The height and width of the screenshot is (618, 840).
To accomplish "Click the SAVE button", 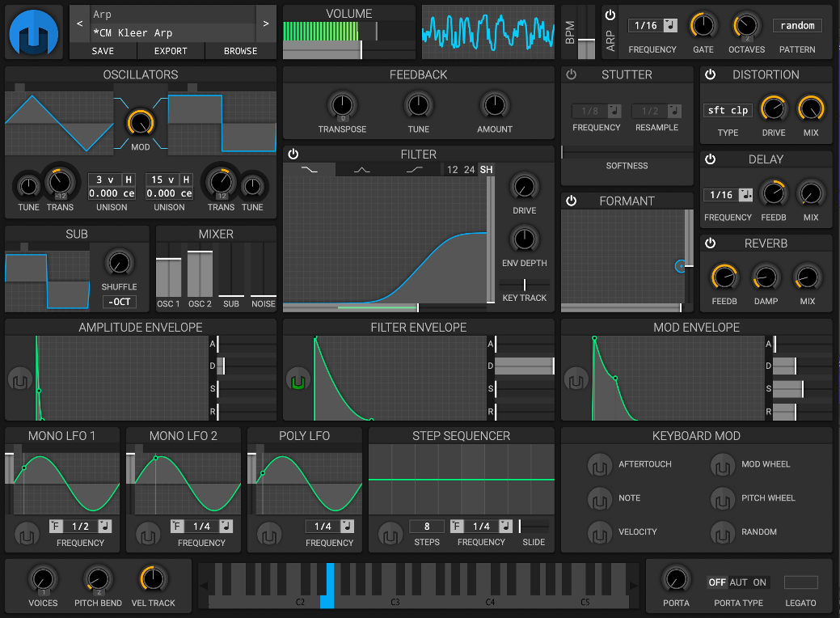I will click(103, 50).
